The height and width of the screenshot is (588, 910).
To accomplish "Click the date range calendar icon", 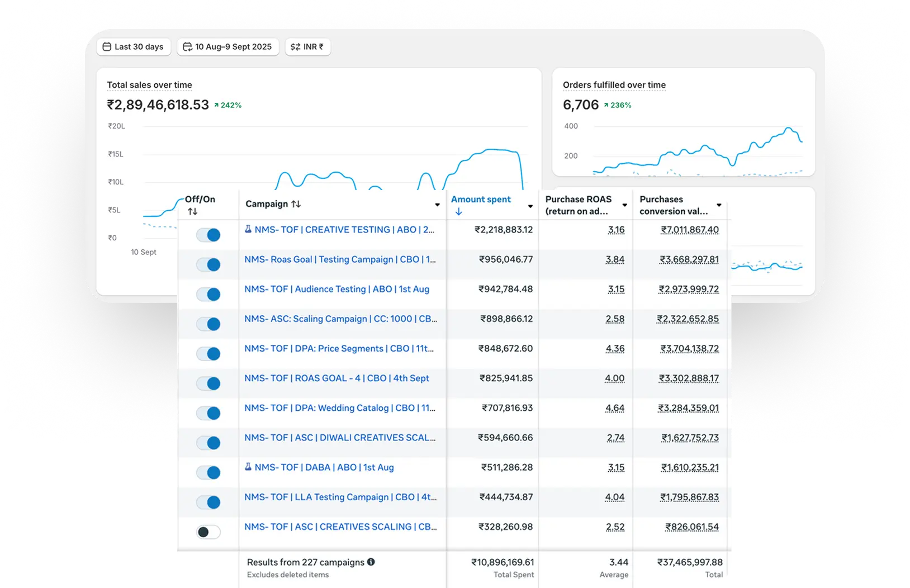I will point(188,47).
